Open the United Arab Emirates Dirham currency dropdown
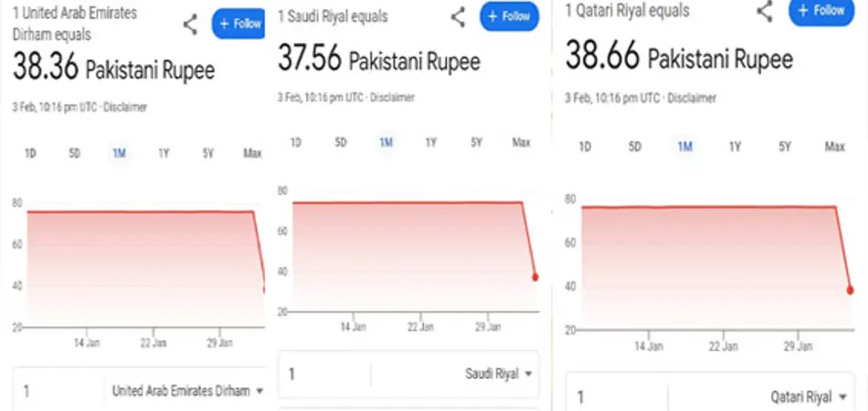The image size is (868, 411). pyautogui.click(x=187, y=391)
